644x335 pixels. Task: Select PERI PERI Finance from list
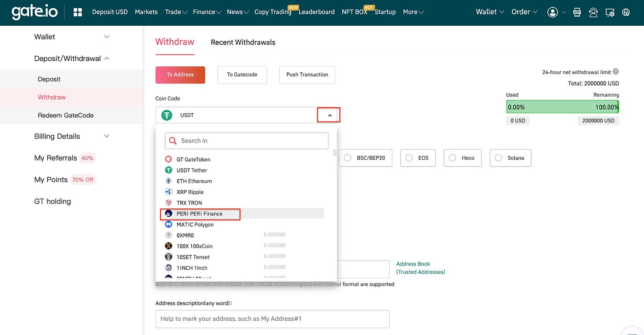click(244, 214)
